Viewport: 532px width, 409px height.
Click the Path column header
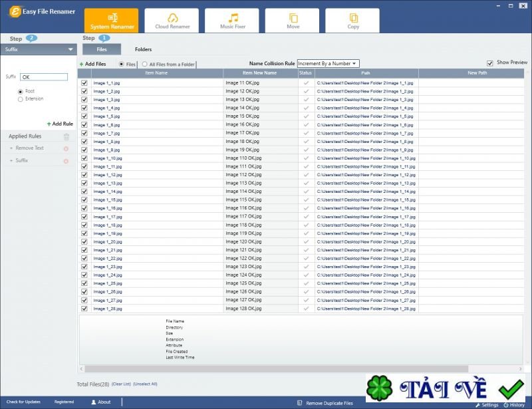pyautogui.click(x=366, y=73)
